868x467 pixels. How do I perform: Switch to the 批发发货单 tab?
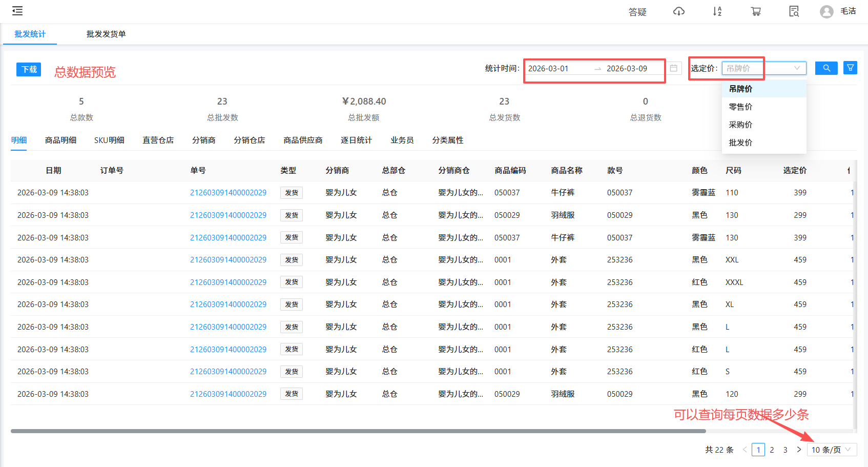[106, 34]
